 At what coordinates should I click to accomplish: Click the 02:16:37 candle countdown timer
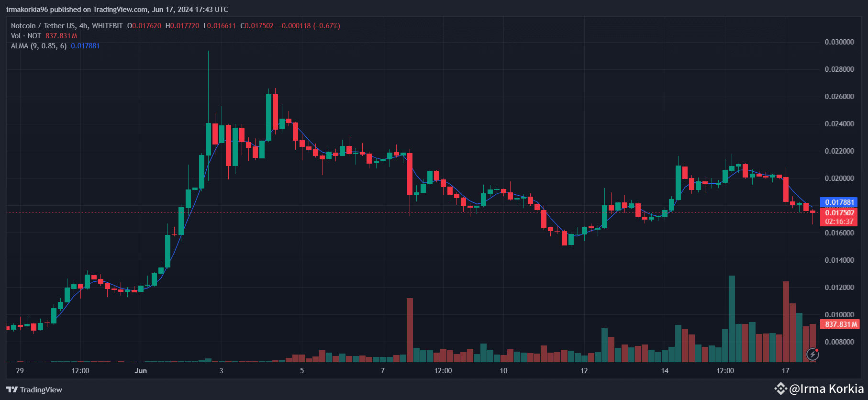pyautogui.click(x=839, y=222)
